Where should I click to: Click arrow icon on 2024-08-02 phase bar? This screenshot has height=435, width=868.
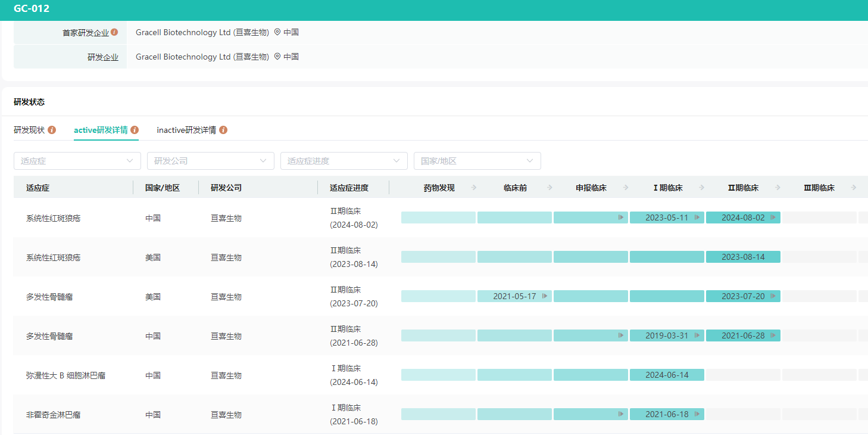[x=773, y=218]
